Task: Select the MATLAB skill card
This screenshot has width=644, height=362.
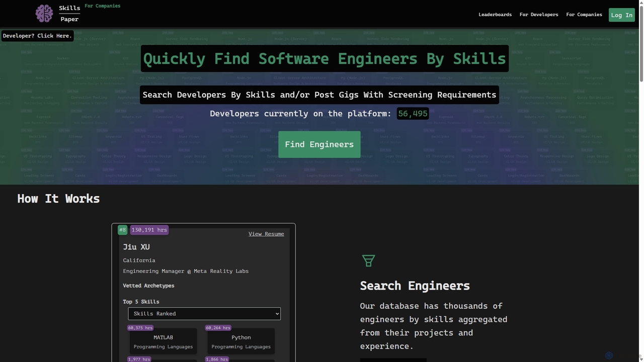Action: pos(163,341)
